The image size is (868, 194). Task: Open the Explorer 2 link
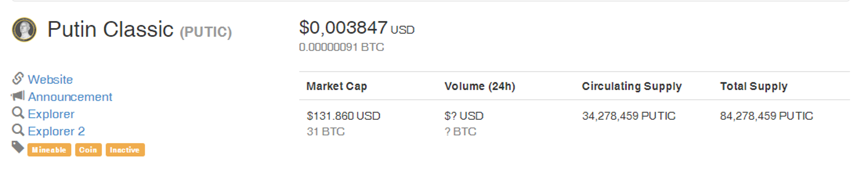(x=56, y=131)
